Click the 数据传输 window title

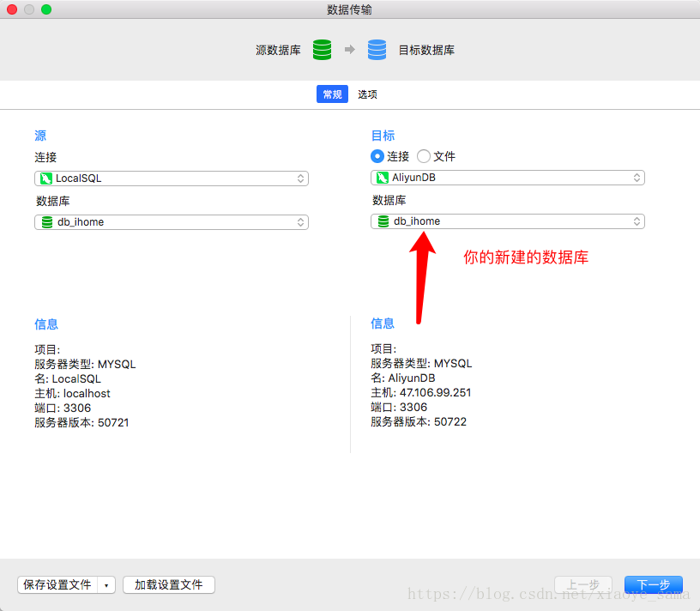(349, 9)
